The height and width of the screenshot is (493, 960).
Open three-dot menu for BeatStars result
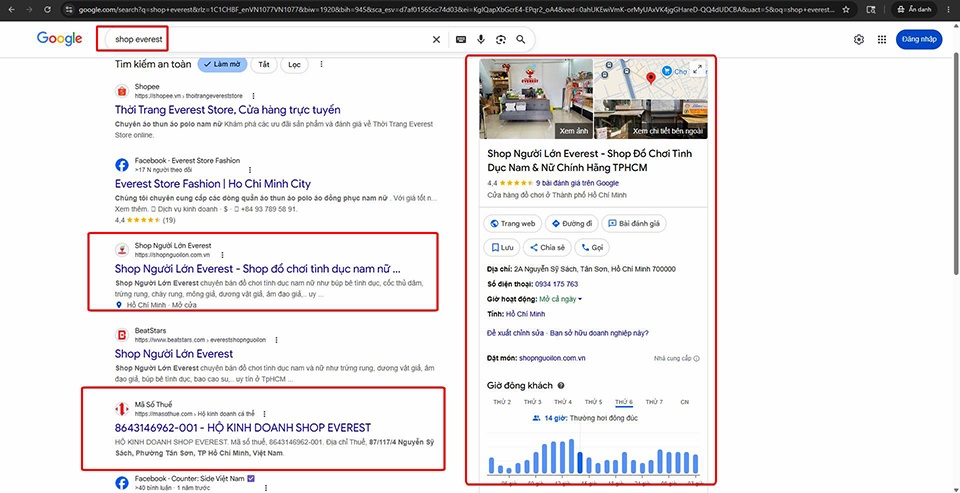(276, 340)
